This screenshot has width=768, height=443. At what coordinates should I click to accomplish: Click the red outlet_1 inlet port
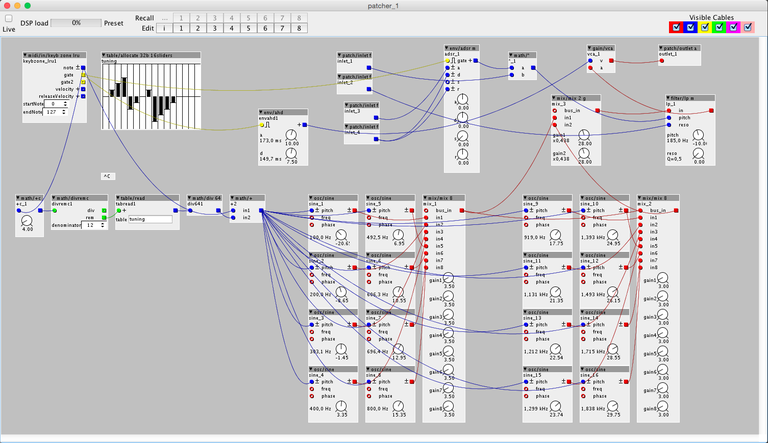tap(662, 61)
